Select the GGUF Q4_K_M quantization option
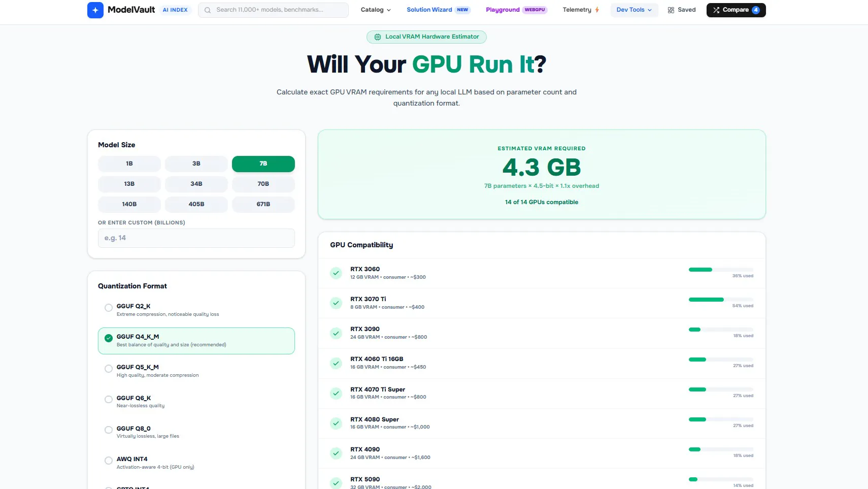 click(x=196, y=341)
